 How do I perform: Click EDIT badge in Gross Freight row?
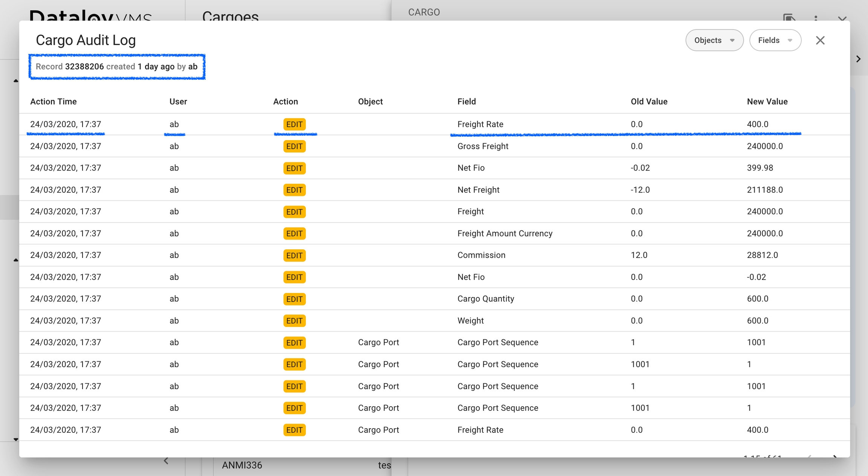[294, 146]
